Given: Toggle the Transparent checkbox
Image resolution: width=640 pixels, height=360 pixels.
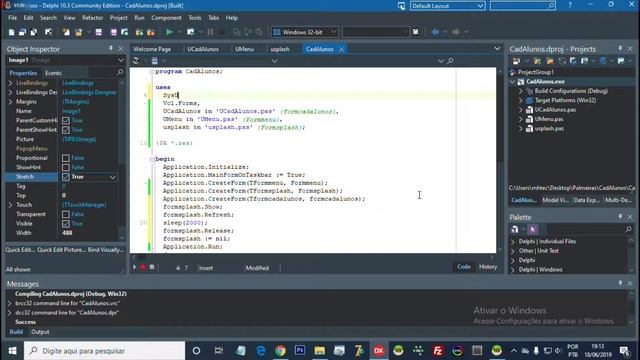Looking at the screenshot, I should click(66, 214).
